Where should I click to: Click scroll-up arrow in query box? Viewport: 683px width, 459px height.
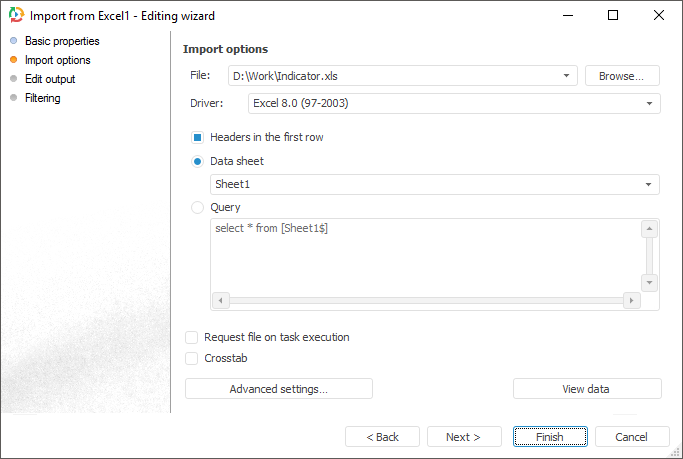[649, 229]
